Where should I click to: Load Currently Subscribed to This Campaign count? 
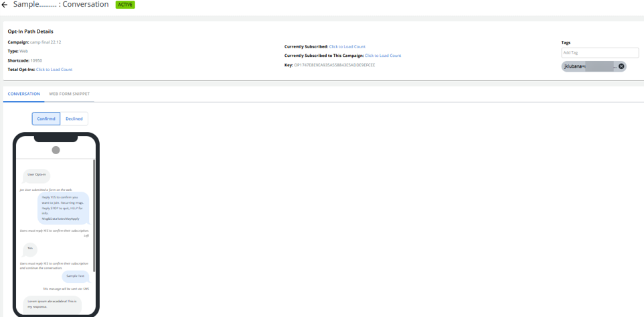[x=383, y=56]
